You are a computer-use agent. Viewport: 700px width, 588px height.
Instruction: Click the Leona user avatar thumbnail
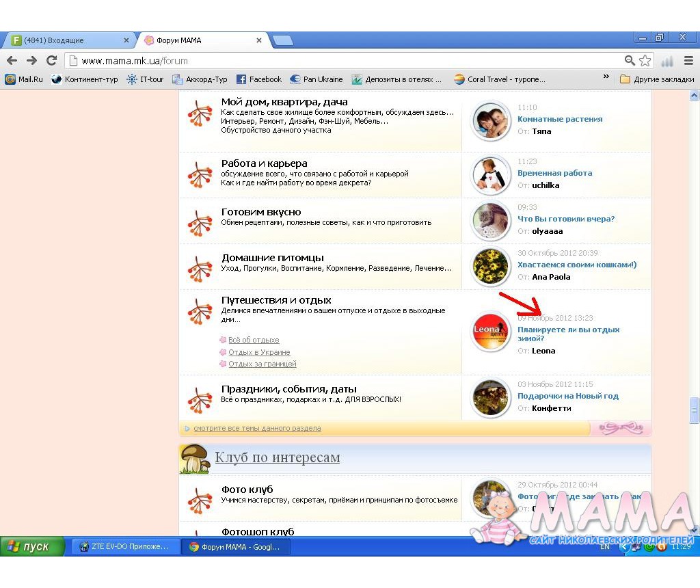(491, 331)
